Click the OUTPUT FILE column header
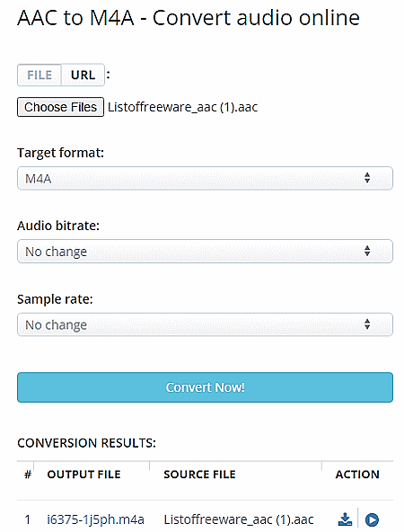Screen dimensions: 404x532 [x=83, y=474]
